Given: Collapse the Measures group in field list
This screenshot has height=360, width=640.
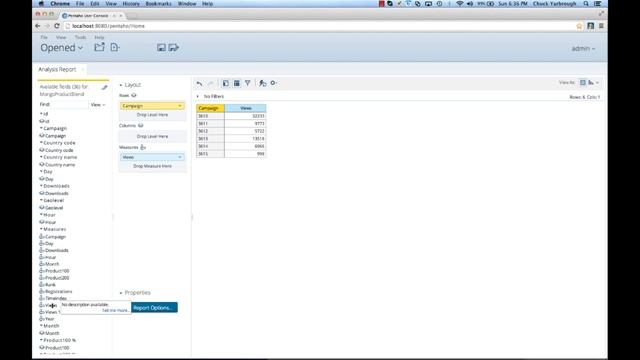Looking at the screenshot, I should click(41, 229).
